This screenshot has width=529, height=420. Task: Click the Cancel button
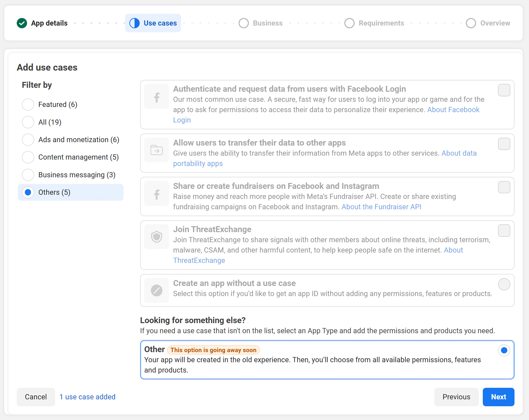click(36, 397)
